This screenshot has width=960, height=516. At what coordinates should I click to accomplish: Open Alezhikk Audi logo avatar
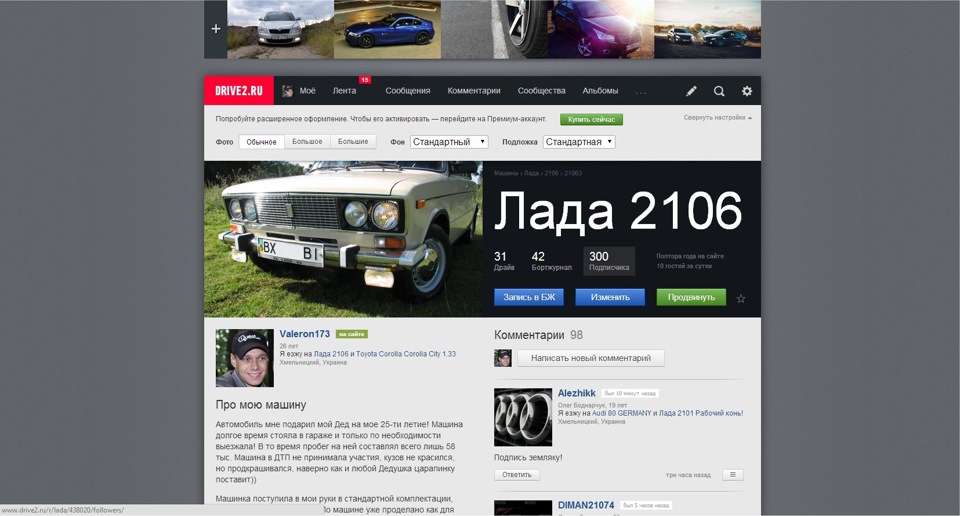(x=523, y=417)
